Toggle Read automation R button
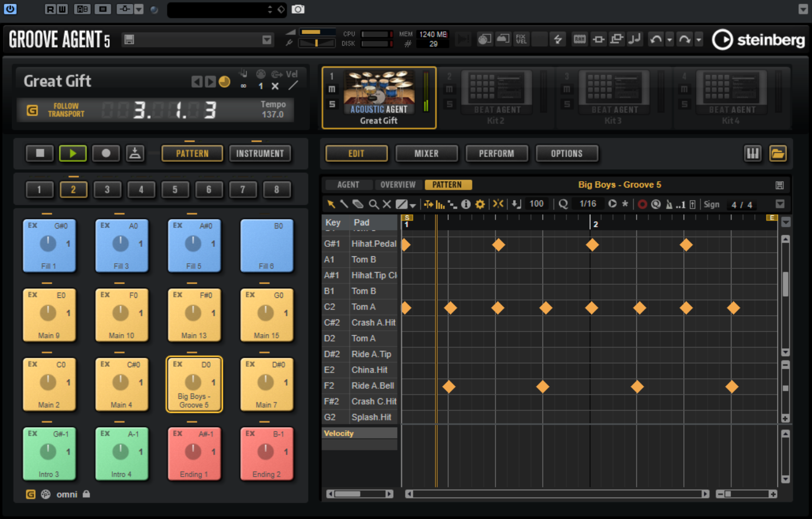Image resolution: width=812 pixels, height=519 pixels. tap(50, 9)
